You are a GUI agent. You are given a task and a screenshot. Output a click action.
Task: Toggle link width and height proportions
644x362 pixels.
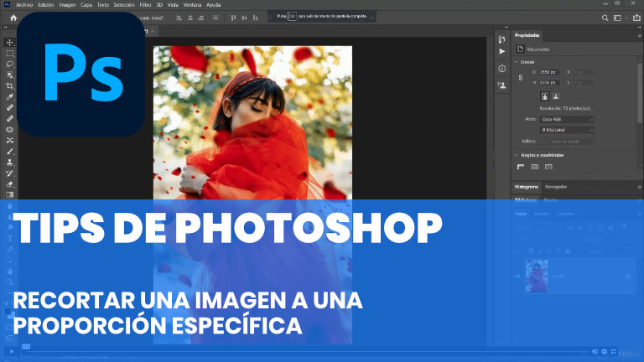point(521,77)
